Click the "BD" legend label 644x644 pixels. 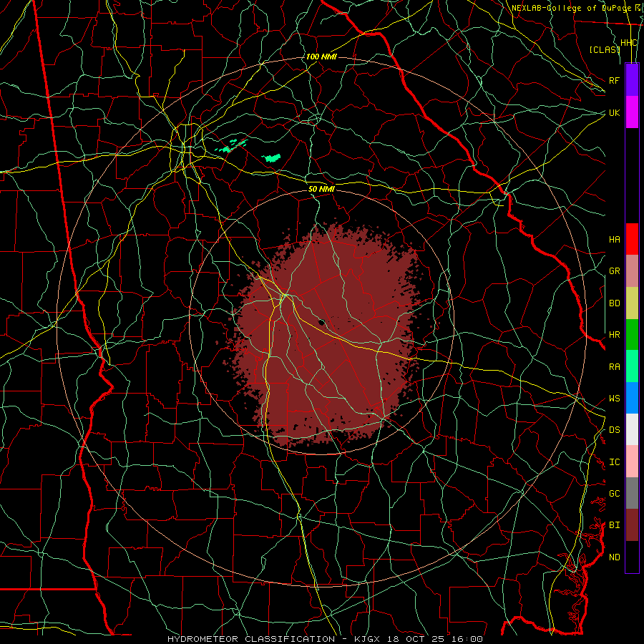coord(614,303)
